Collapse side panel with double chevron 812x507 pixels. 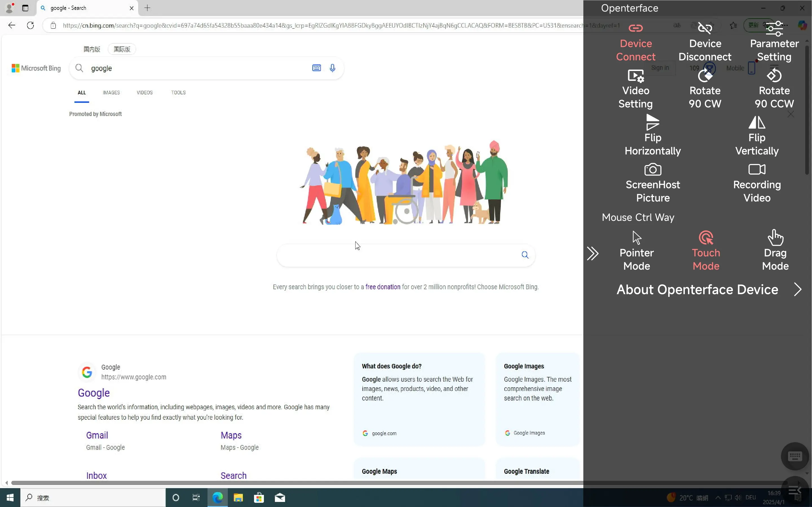click(592, 253)
